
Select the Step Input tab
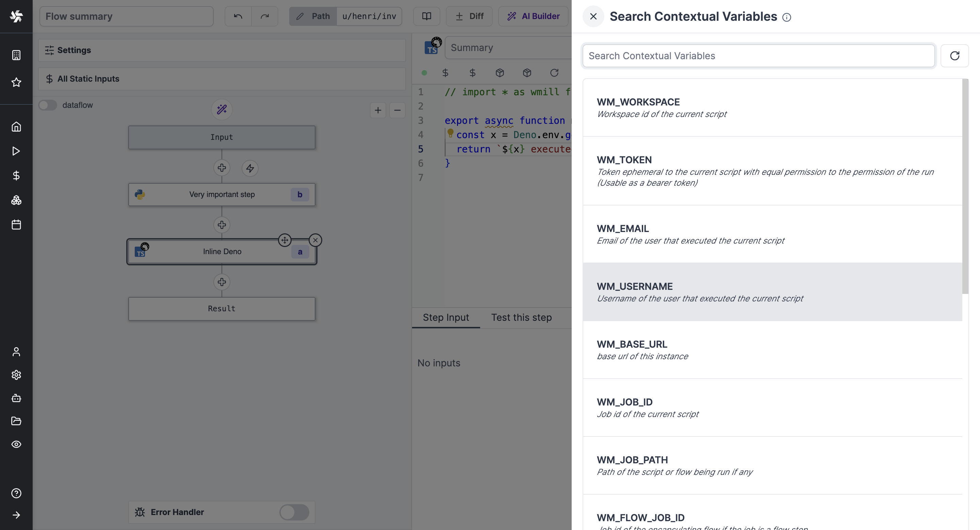446,317
